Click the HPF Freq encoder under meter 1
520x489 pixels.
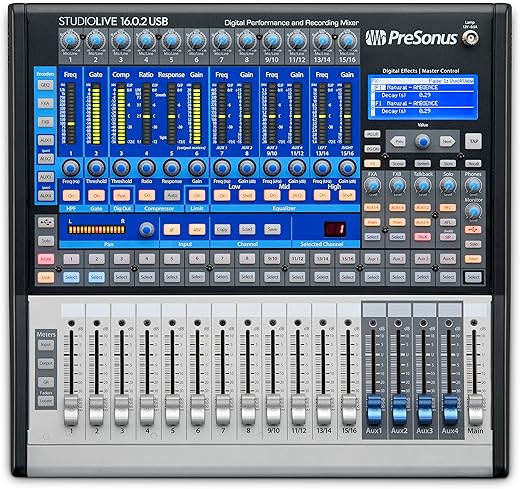point(71,167)
